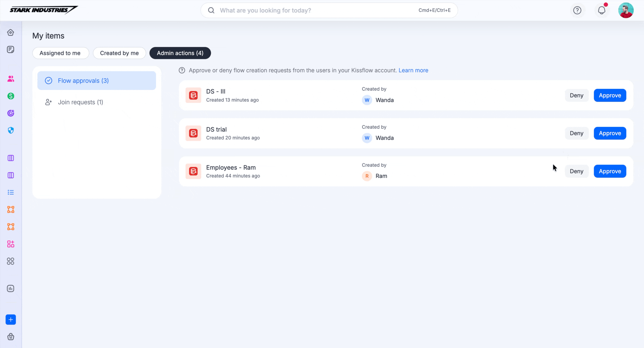Approve the DS - III flow request
The width and height of the screenshot is (644, 348).
[x=610, y=95]
